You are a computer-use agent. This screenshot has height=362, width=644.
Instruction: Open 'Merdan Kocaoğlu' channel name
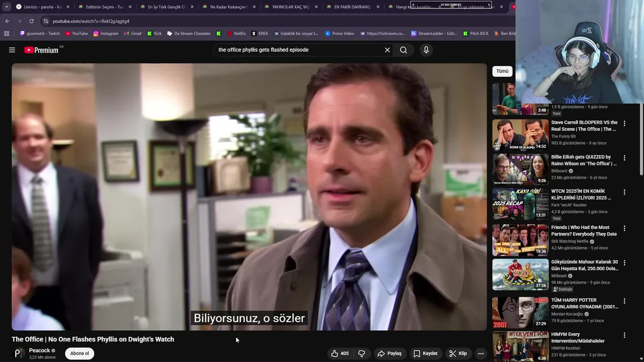pos(567,314)
